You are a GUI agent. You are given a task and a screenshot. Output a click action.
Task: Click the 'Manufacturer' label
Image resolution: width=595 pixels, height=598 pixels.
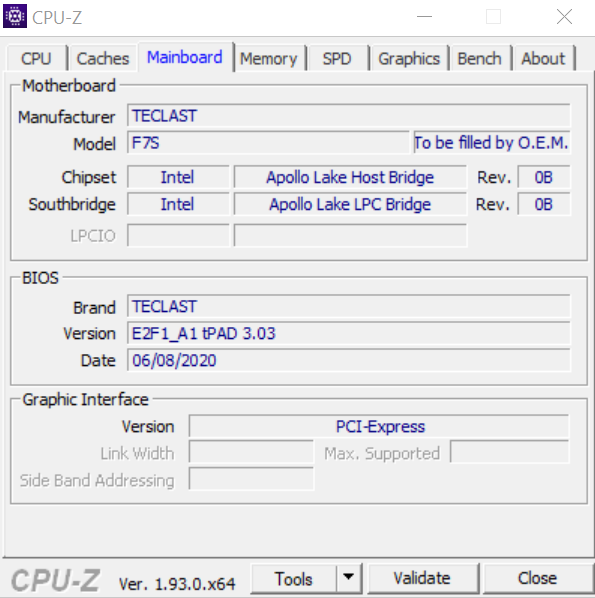click(x=67, y=117)
